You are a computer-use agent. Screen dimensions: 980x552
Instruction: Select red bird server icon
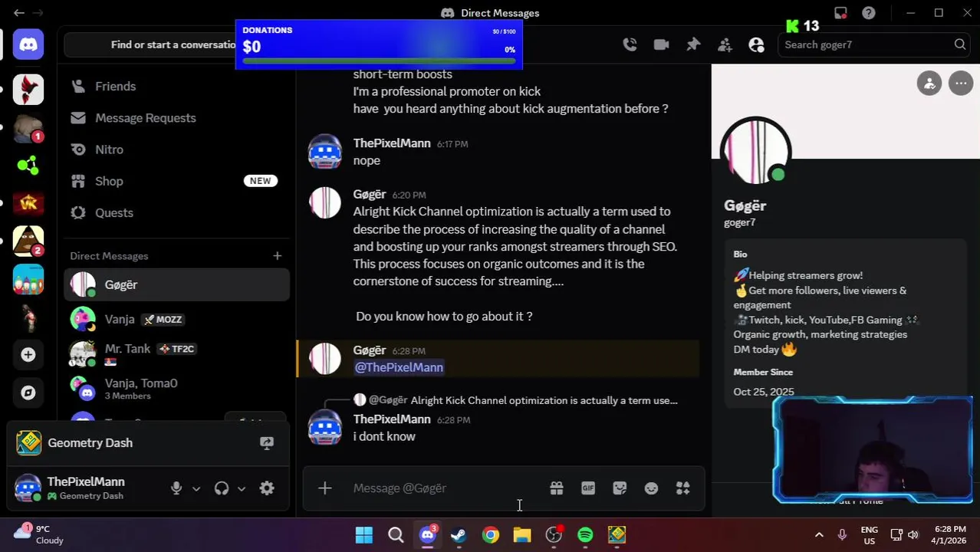pyautogui.click(x=28, y=90)
